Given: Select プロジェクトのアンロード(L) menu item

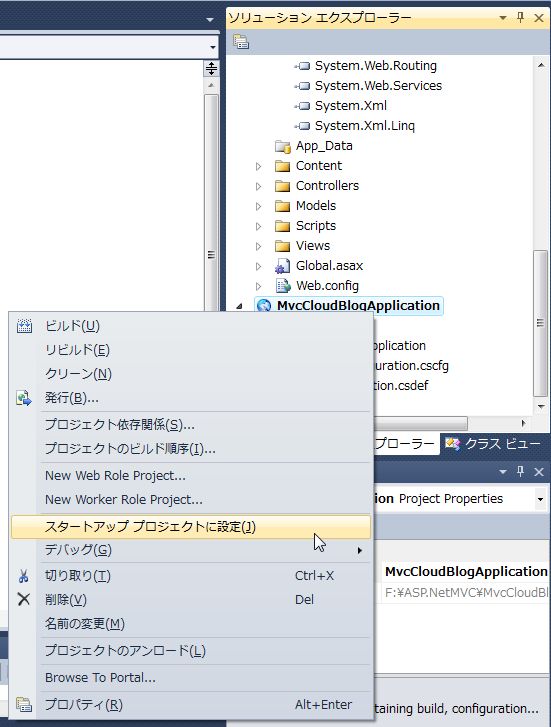Looking at the screenshot, I should [x=191, y=650].
